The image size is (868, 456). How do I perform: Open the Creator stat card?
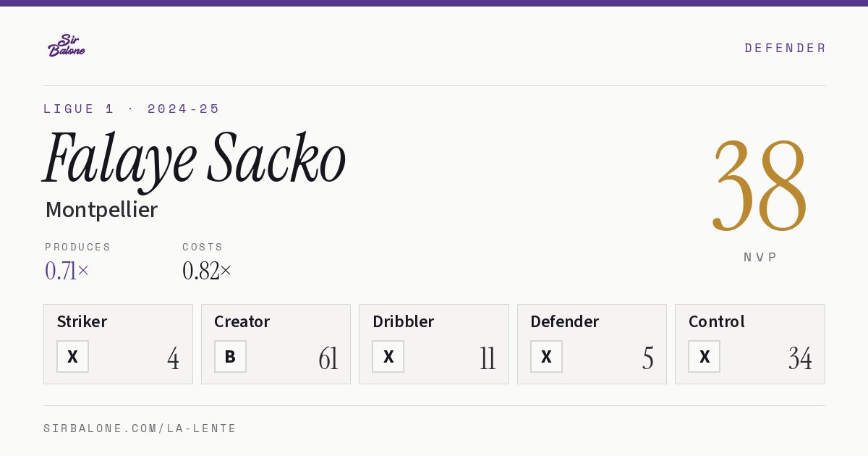click(276, 344)
